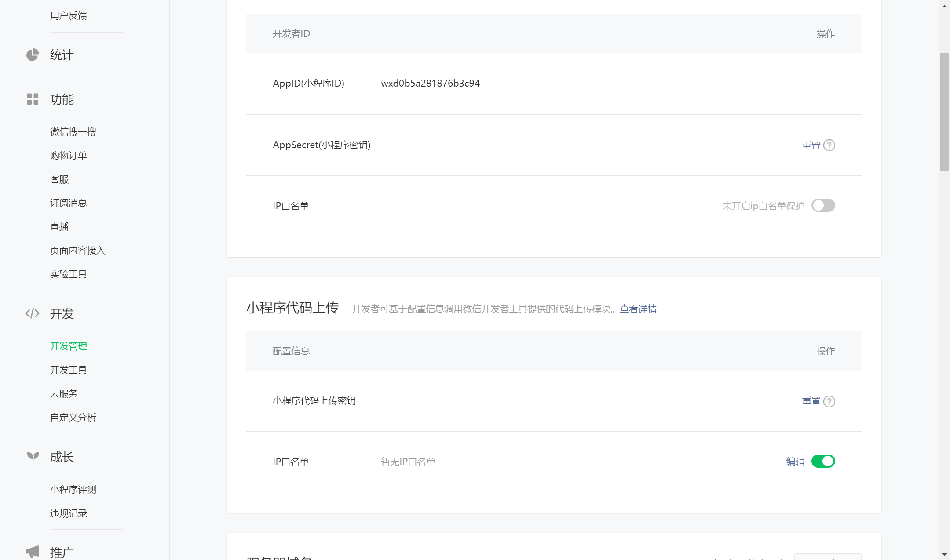
Task: Disable the code upload IP whitelist toggle
Action: 823,461
